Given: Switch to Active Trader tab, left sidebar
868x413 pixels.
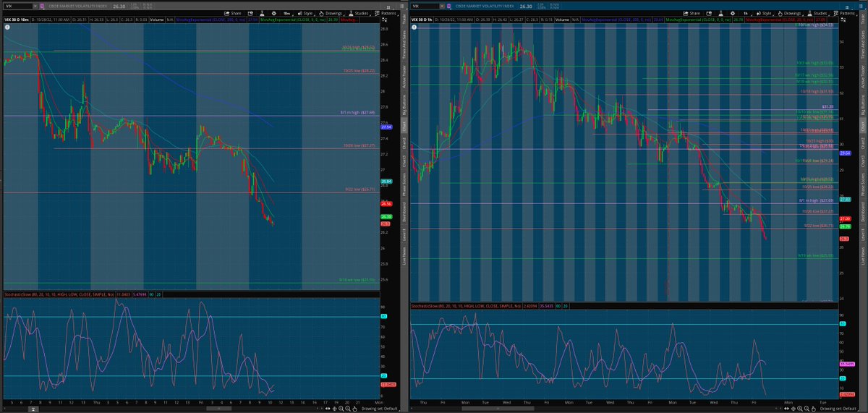Looking at the screenshot, I should pos(404,77).
